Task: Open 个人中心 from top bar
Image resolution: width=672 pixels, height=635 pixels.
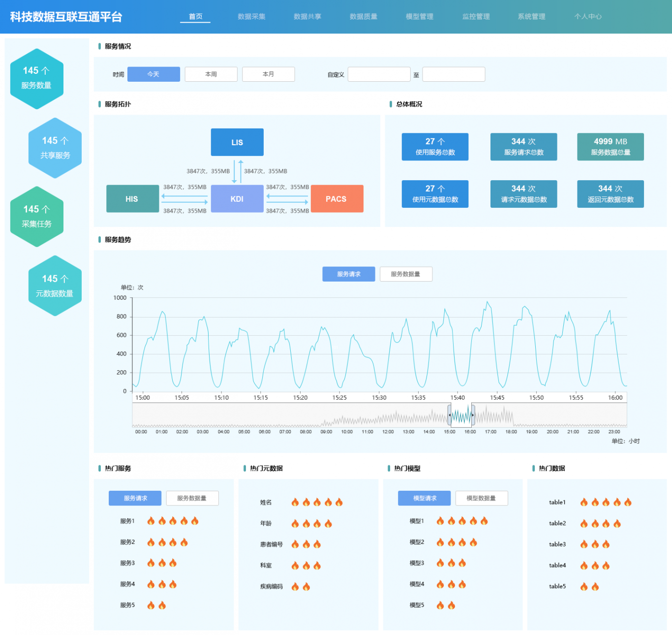Action: tap(588, 17)
